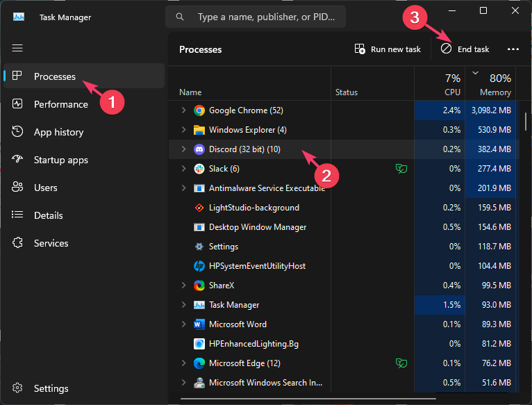
Task: Switch to the Details page
Action: point(48,215)
